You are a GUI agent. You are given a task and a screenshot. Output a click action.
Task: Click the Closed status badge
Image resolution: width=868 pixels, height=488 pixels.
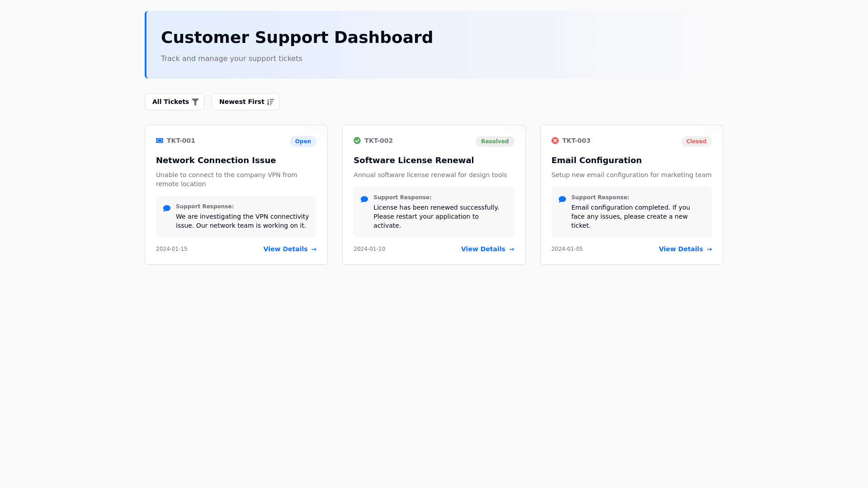tap(696, 141)
